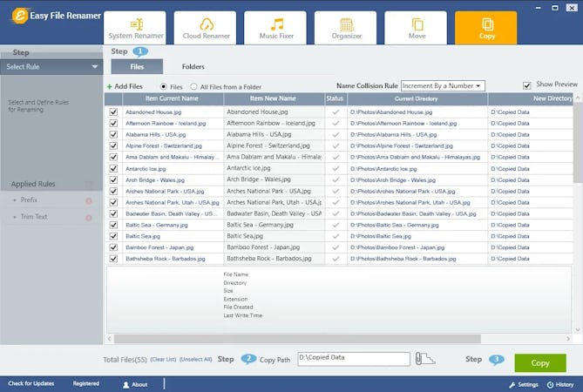This screenshot has width=583, height=392.
Task: Click the Easy File Renamer logo icon
Action: point(19,16)
